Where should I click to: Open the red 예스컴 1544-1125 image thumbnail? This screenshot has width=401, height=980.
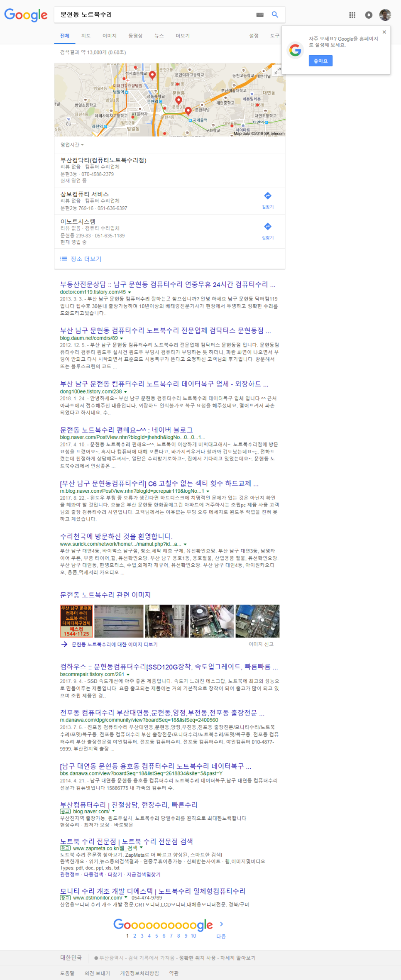76,621
